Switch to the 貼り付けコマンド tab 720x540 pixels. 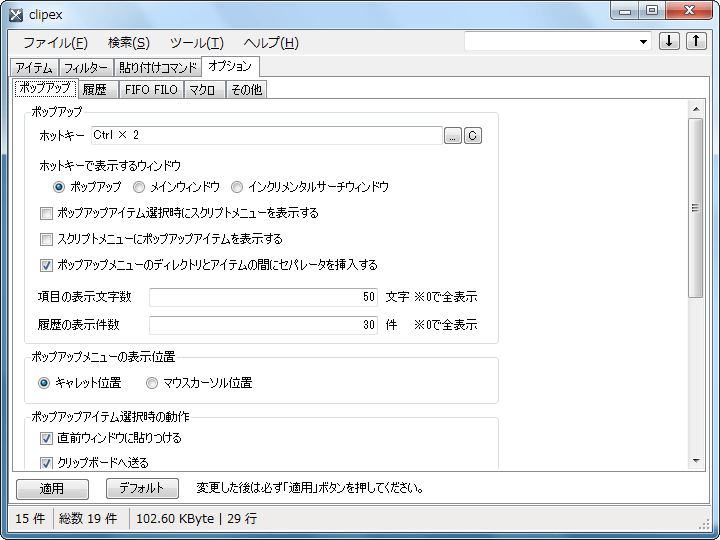click(158, 68)
